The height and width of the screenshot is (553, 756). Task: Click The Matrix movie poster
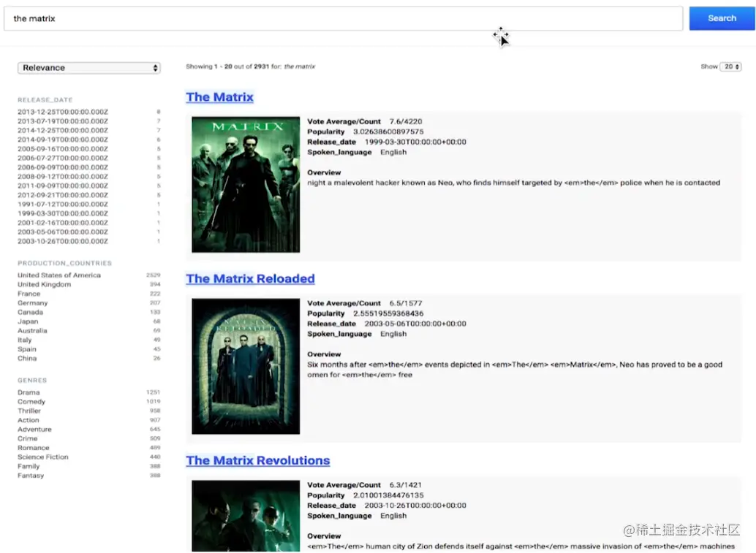pos(246,185)
